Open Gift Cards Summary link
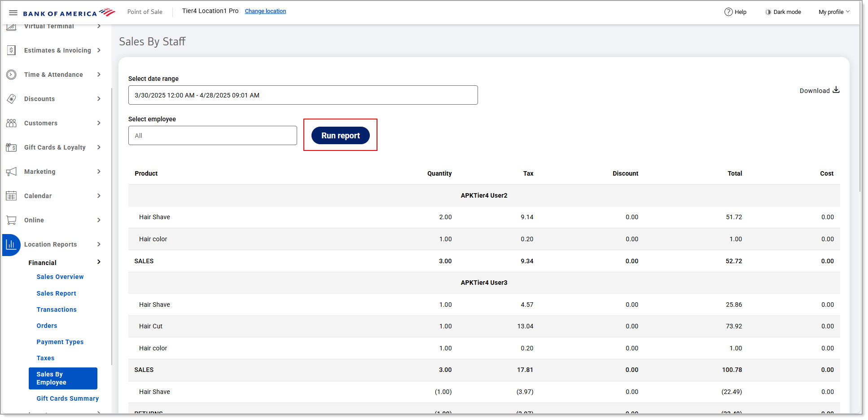 pos(68,398)
